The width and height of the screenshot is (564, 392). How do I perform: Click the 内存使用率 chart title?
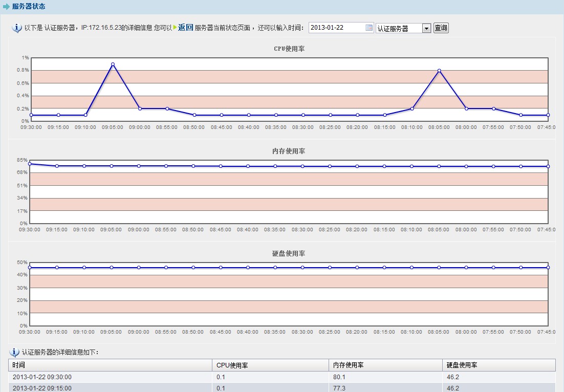[289, 151]
